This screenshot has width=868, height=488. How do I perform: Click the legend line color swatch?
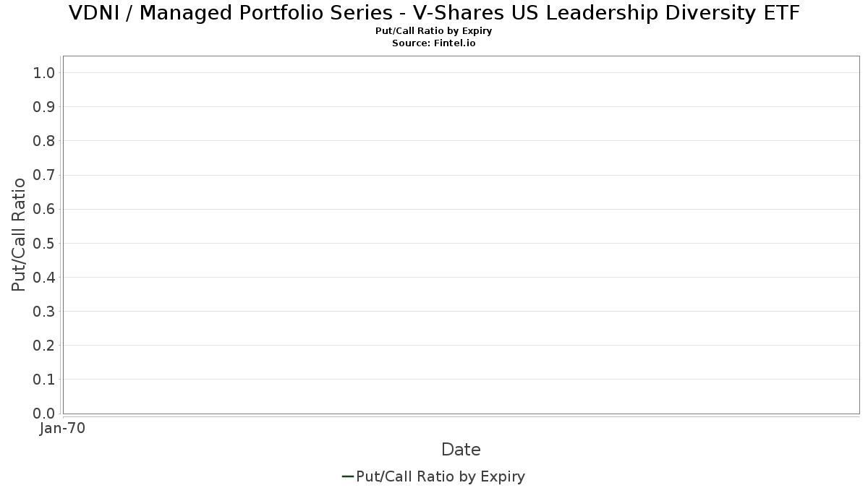click(x=347, y=476)
